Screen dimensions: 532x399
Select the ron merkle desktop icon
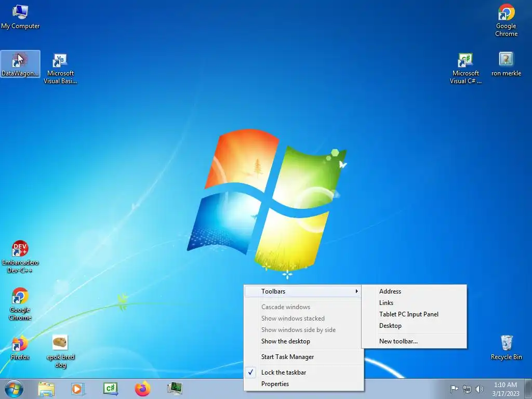point(506,64)
